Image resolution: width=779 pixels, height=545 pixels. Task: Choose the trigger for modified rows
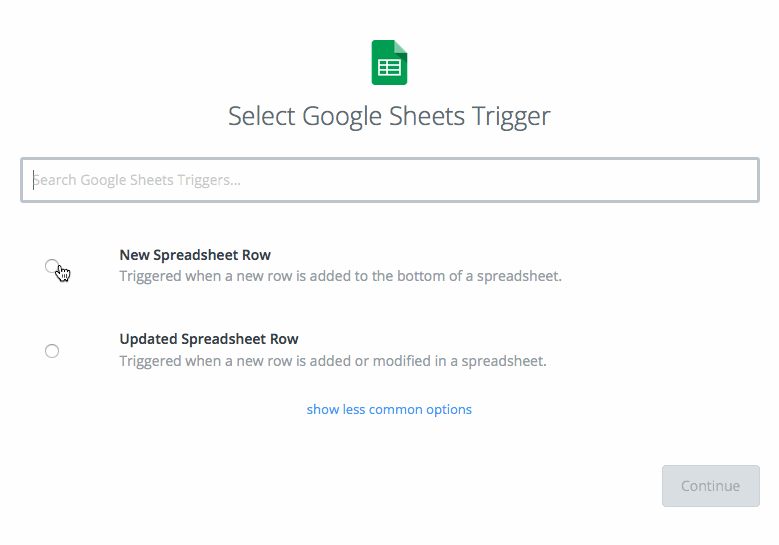tap(52, 351)
